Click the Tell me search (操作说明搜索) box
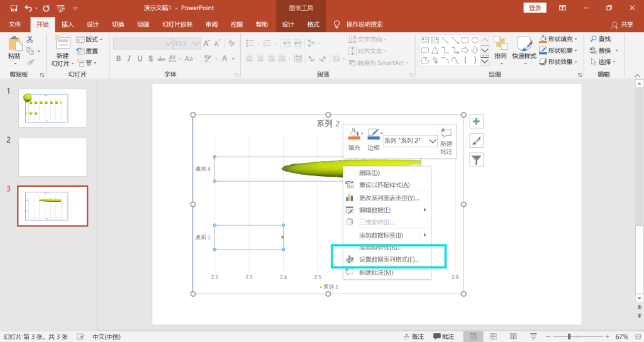 [358, 25]
